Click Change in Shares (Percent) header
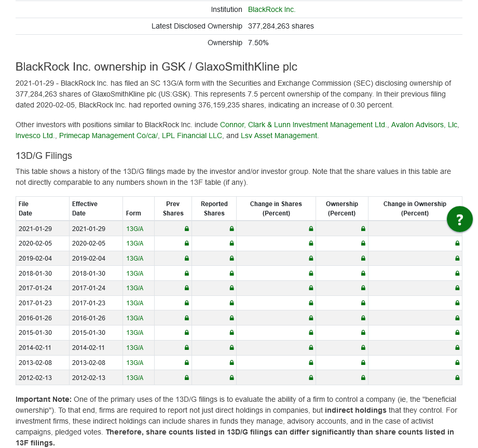Screen dimensions: 478x448 pyautogui.click(x=276, y=208)
